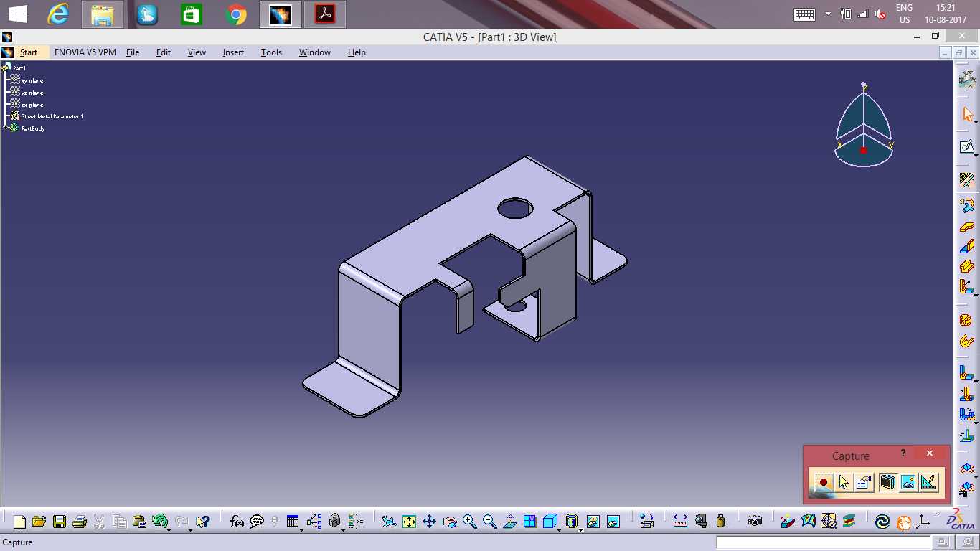The image size is (980, 551).
Task: Select xy plane in the tree
Action: click(x=32, y=80)
